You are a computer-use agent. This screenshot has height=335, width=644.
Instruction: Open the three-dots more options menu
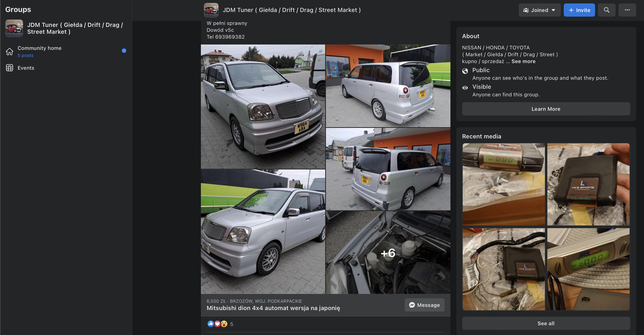[627, 10]
